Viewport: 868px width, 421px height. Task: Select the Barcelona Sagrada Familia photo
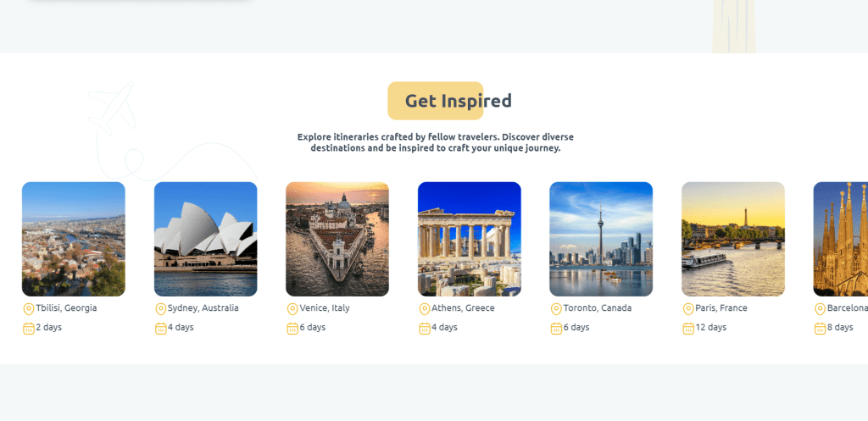tap(841, 239)
